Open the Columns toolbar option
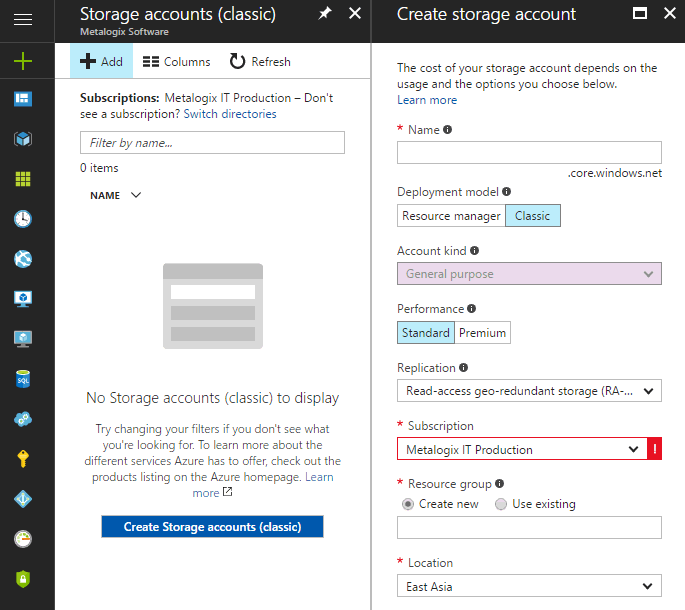685x610 pixels. tap(176, 62)
